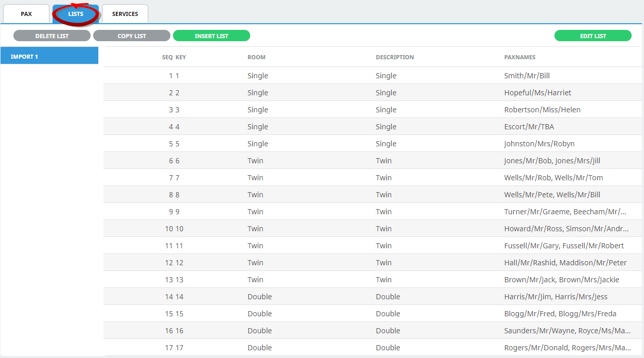Select row Harris/Mr/Jim, Harris/Mrs/Jess
This screenshot has width=644, height=358.
pyautogui.click(x=373, y=297)
